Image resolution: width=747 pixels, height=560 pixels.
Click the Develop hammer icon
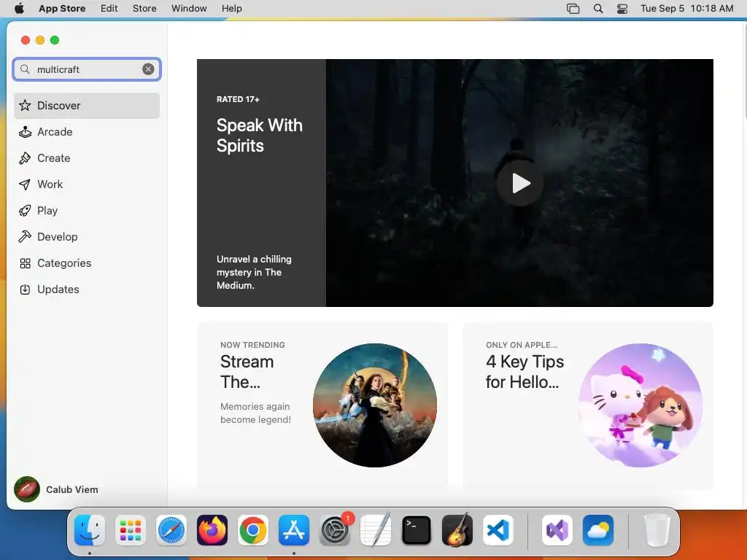(25, 237)
